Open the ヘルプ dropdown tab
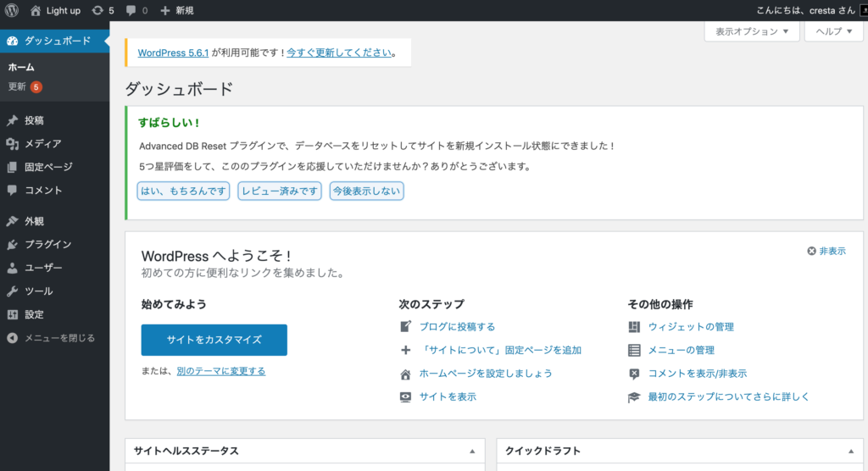 834,31
